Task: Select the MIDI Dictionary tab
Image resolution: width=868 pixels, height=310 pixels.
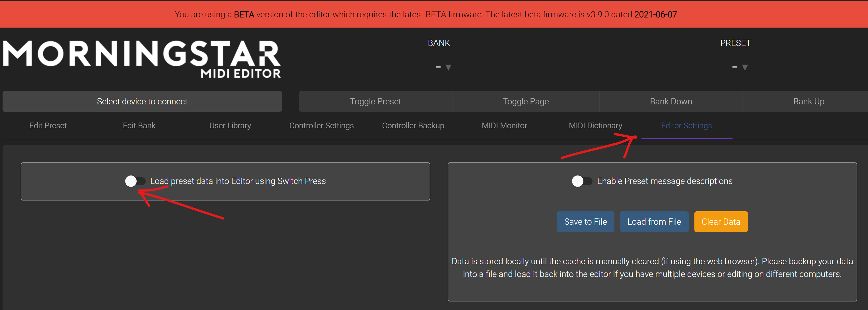Action: [x=595, y=125]
